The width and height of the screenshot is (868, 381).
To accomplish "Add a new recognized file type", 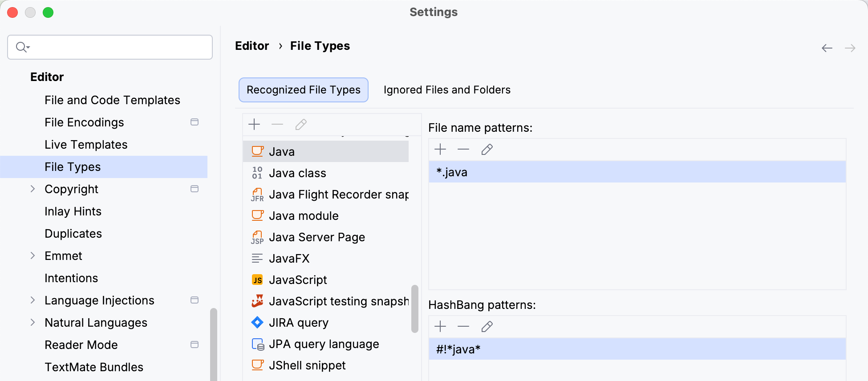I will coord(254,124).
